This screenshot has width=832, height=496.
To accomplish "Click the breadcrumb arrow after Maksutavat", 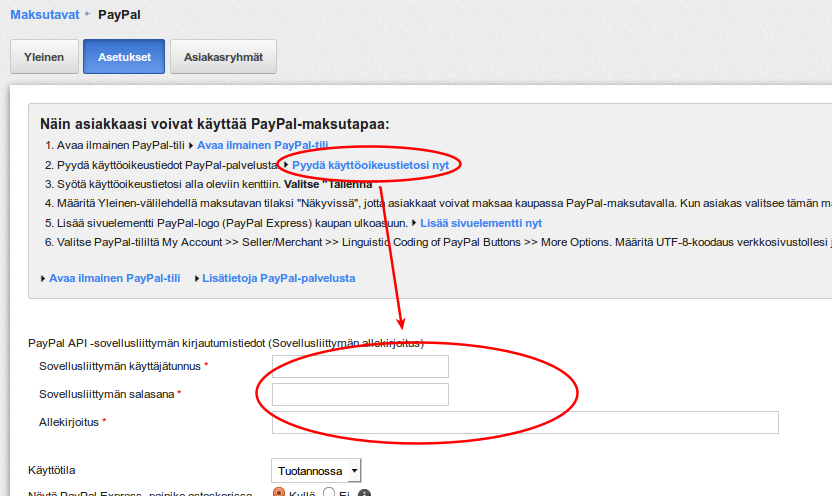I will point(88,14).
